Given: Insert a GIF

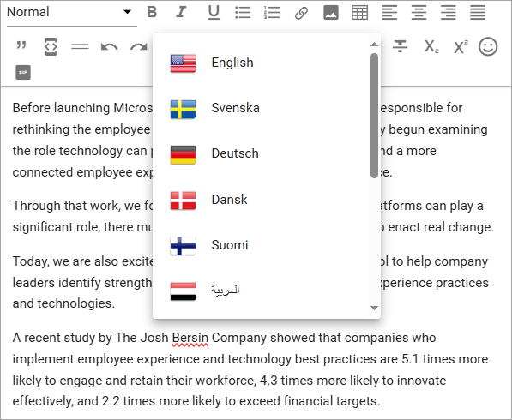Looking at the screenshot, I should click(23, 73).
